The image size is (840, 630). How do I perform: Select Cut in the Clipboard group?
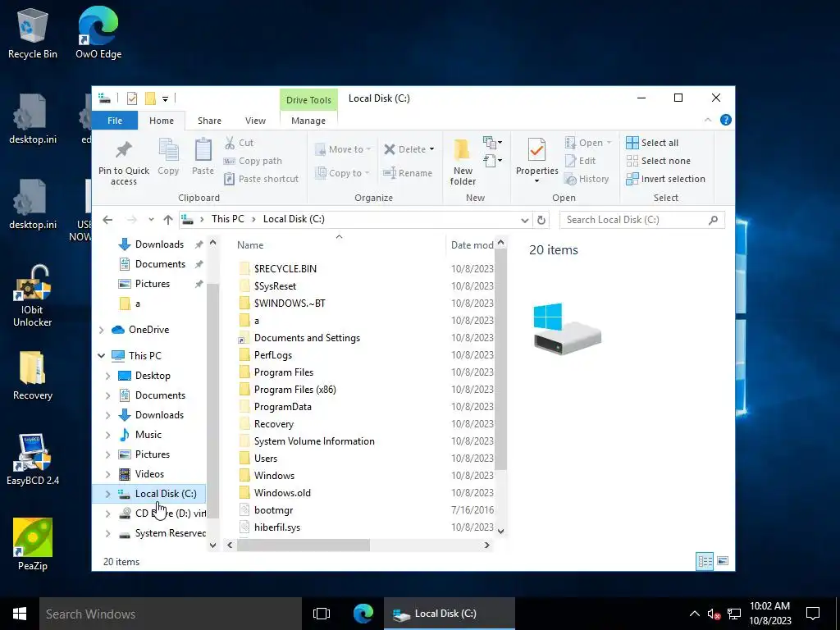tap(239, 143)
